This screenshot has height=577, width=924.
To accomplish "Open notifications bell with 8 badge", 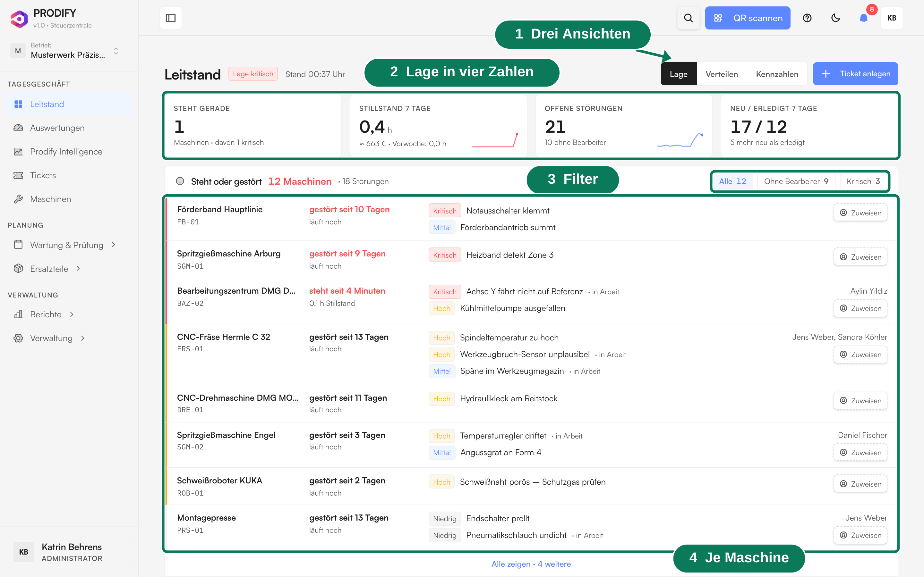I will point(864,18).
